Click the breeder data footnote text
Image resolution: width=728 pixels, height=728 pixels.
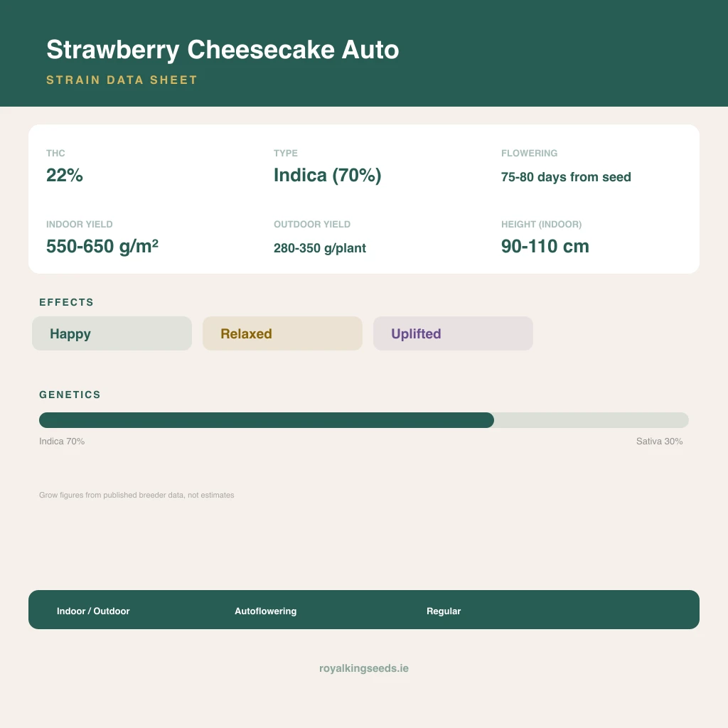tap(136, 495)
